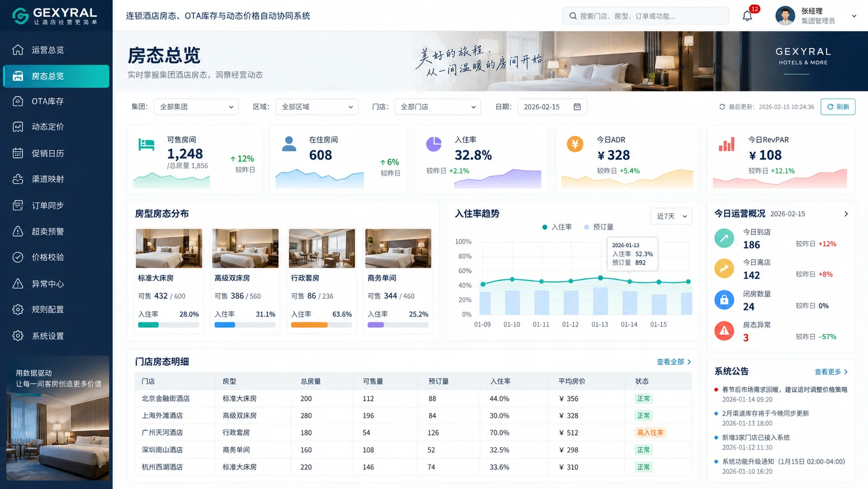
Task: Toggle 预订量 legend series in chart
Action: tap(599, 227)
